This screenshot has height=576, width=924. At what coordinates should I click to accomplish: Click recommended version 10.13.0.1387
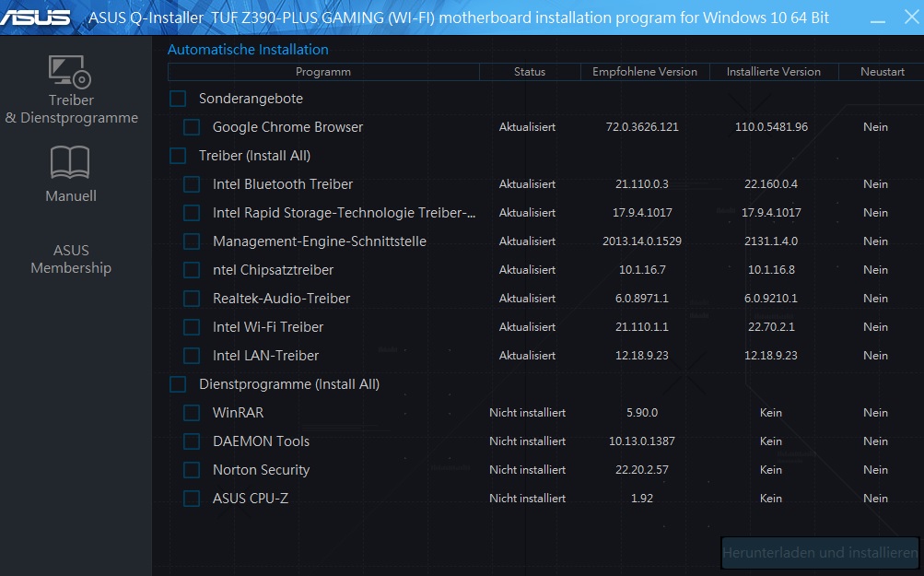(x=642, y=441)
